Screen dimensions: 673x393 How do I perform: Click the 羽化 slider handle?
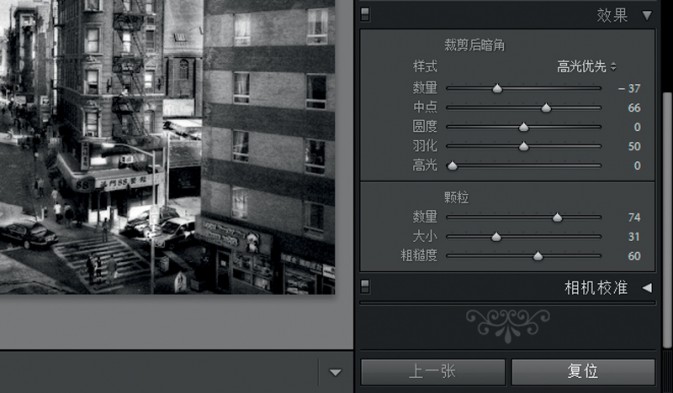click(x=524, y=146)
